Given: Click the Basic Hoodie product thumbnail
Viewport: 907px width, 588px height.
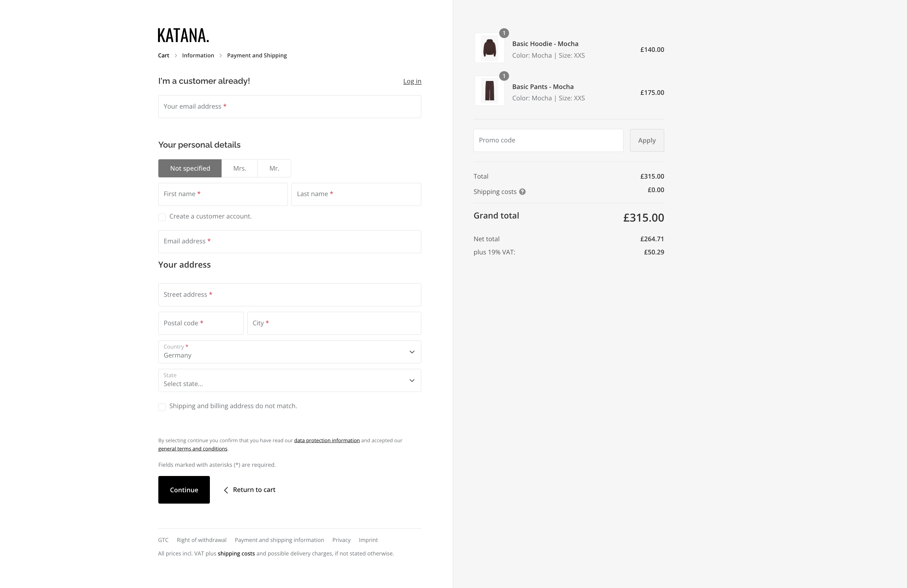Looking at the screenshot, I should click(x=489, y=48).
